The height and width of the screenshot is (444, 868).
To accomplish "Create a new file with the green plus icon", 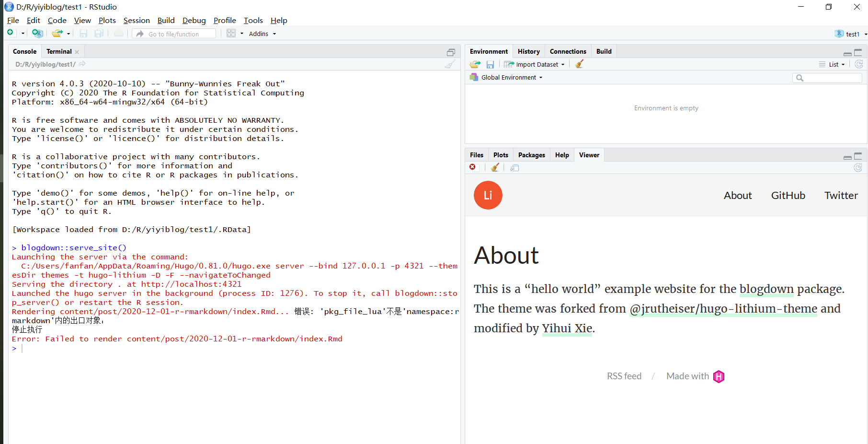I will coord(10,33).
